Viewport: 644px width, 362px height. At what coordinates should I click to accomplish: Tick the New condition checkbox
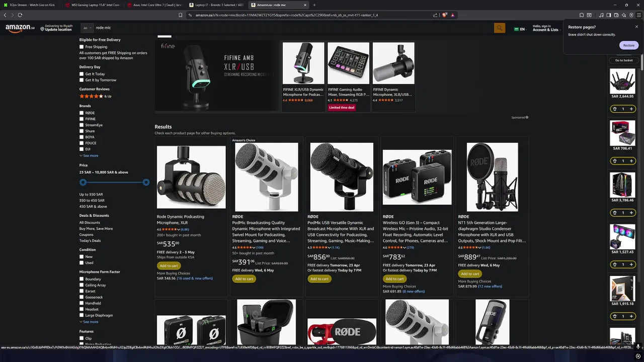click(82, 257)
